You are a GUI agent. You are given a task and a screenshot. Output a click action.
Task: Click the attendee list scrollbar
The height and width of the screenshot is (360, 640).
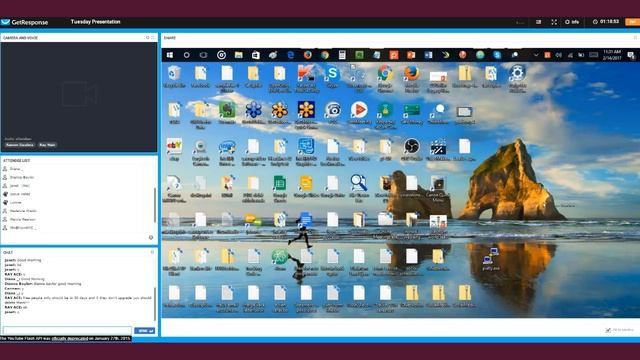[x=155, y=205]
